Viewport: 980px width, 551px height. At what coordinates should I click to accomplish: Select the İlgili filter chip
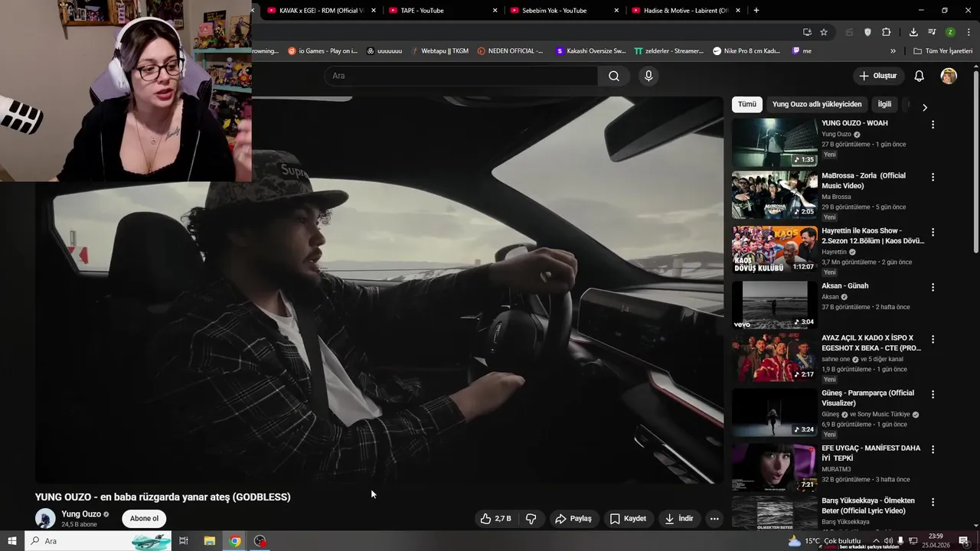[x=884, y=104]
